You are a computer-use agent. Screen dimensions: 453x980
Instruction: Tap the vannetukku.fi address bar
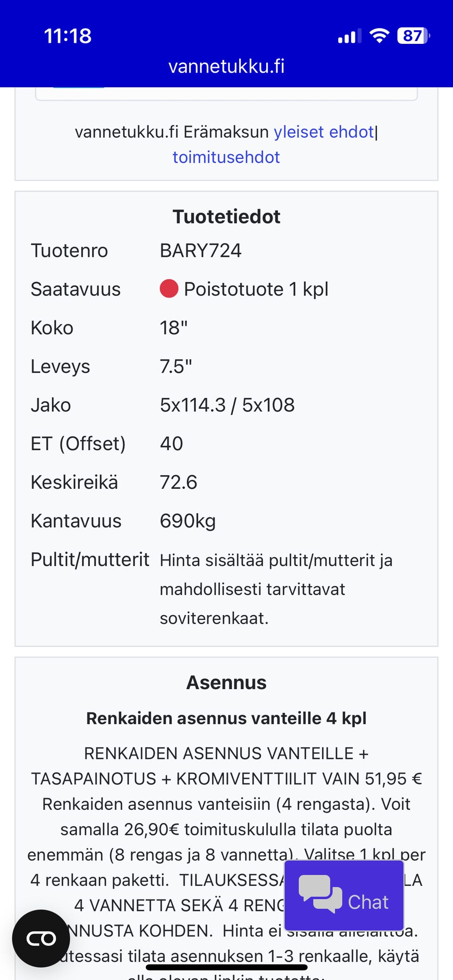(226, 66)
